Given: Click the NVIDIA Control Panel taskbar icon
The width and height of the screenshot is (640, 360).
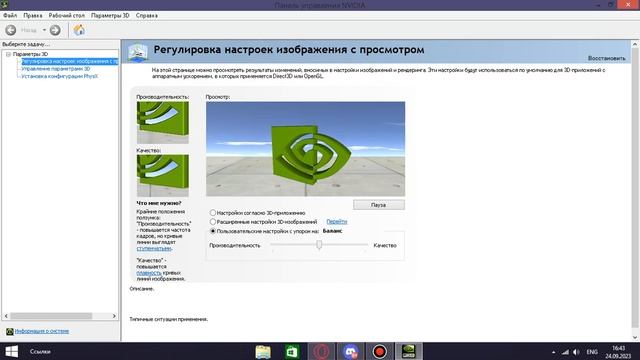Looking at the screenshot, I should (x=409, y=351).
